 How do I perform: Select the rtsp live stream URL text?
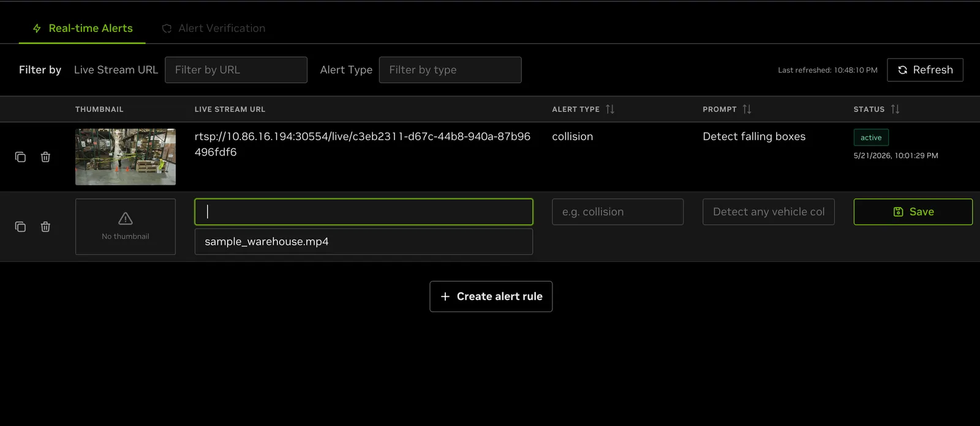(363, 144)
